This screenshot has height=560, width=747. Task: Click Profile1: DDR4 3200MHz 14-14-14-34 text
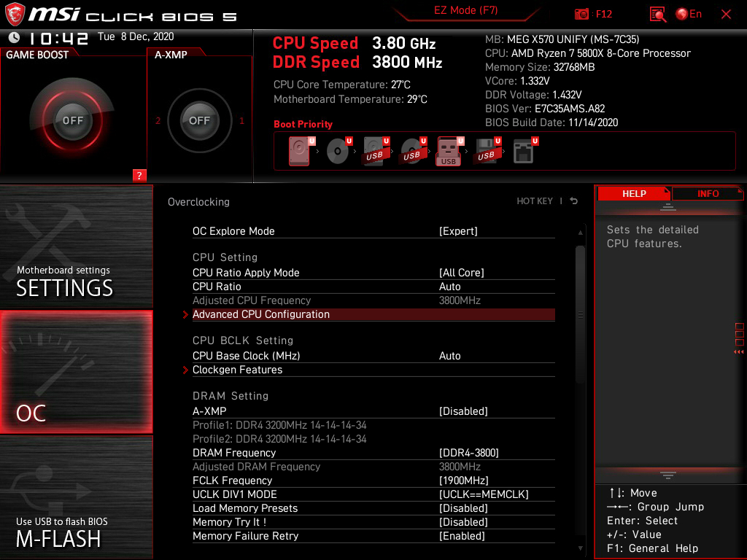[279, 425]
